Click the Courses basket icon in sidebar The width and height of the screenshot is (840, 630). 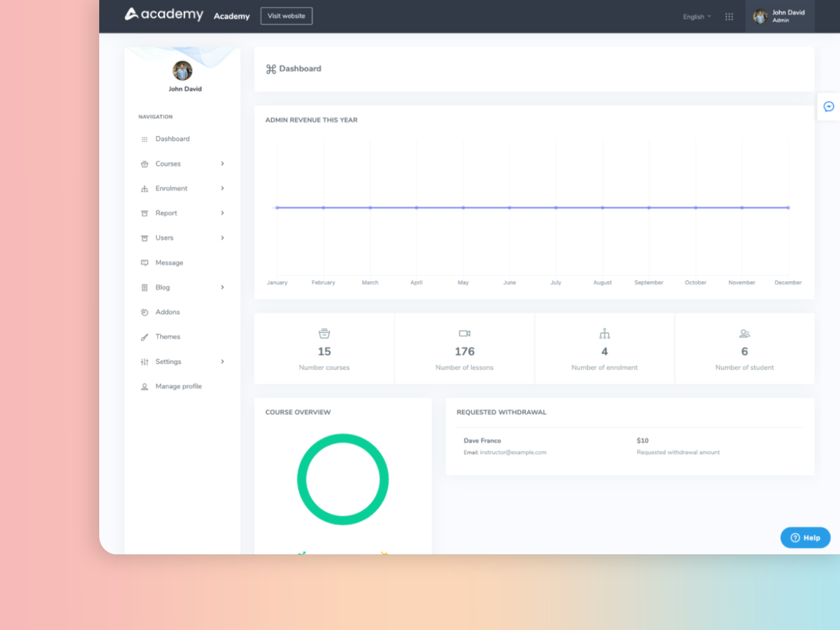144,164
